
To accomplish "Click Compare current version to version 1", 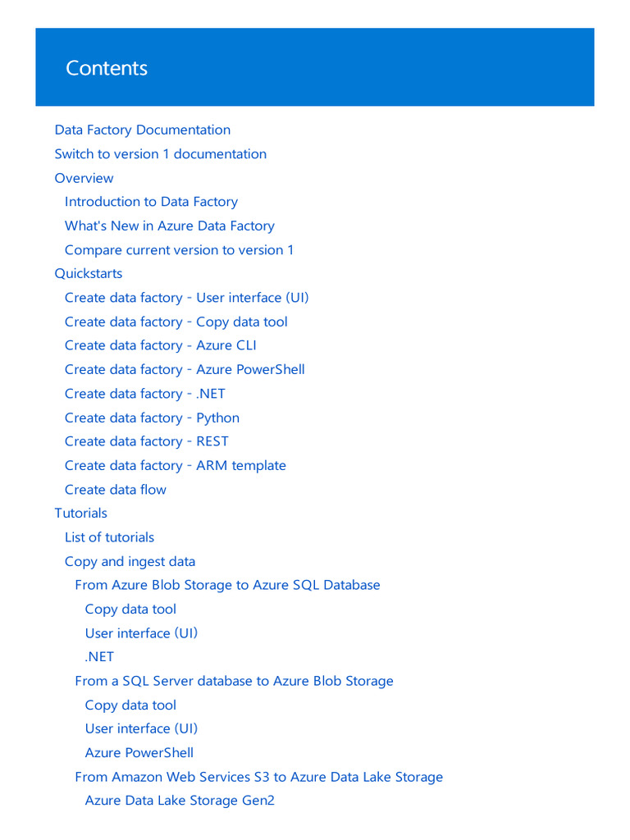I will pos(179,250).
